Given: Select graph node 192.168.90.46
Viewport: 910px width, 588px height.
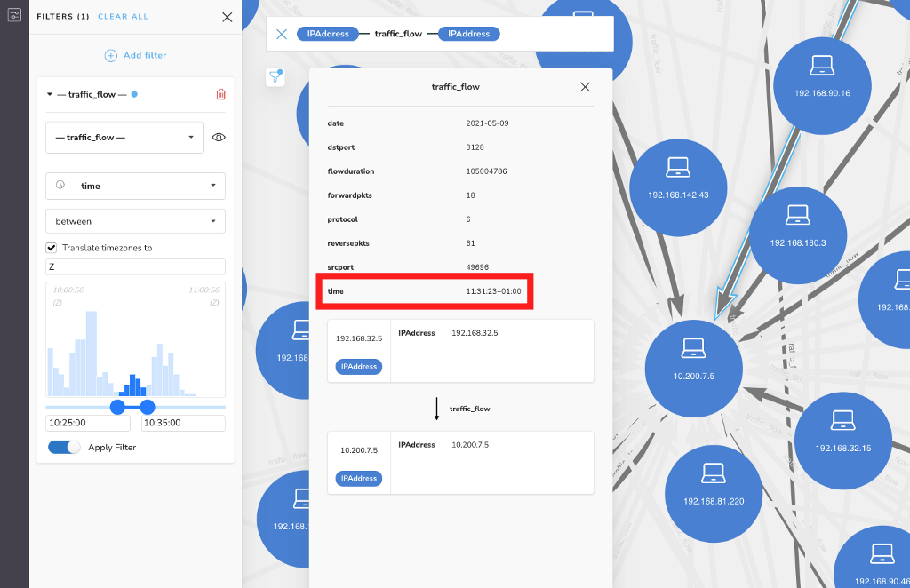Looking at the screenshot, I should 874,557.
